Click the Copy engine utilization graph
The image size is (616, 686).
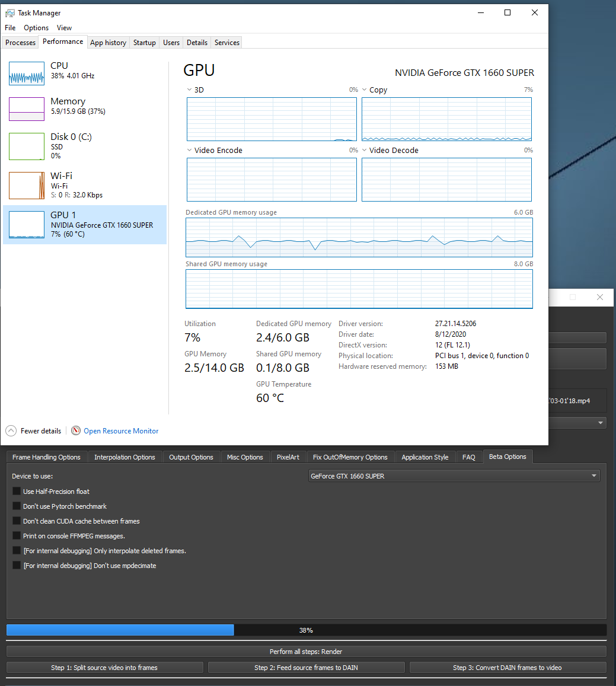tap(446, 119)
